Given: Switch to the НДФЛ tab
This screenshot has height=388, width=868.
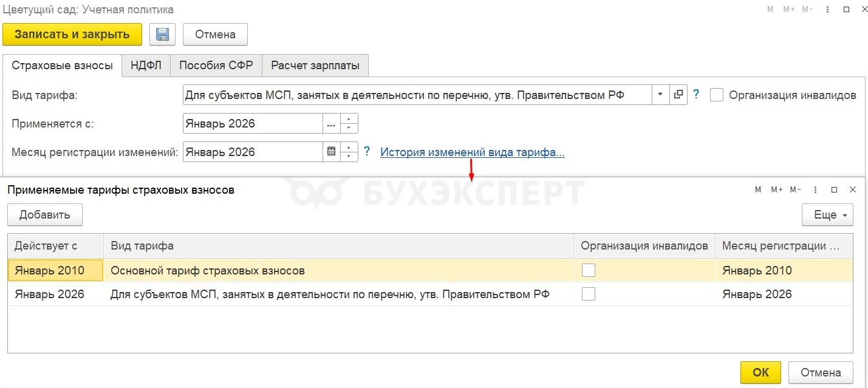Looking at the screenshot, I should coord(146,66).
